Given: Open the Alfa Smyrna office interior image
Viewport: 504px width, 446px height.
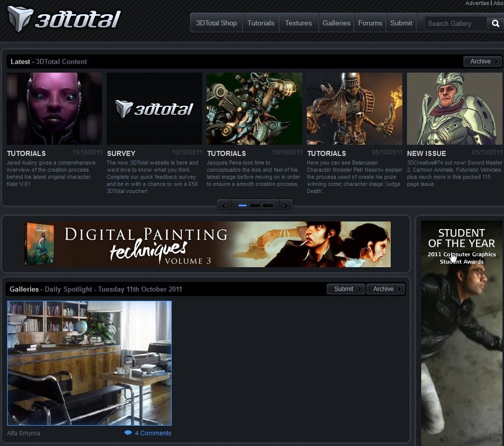Looking at the screenshot, I should pyautogui.click(x=89, y=363).
